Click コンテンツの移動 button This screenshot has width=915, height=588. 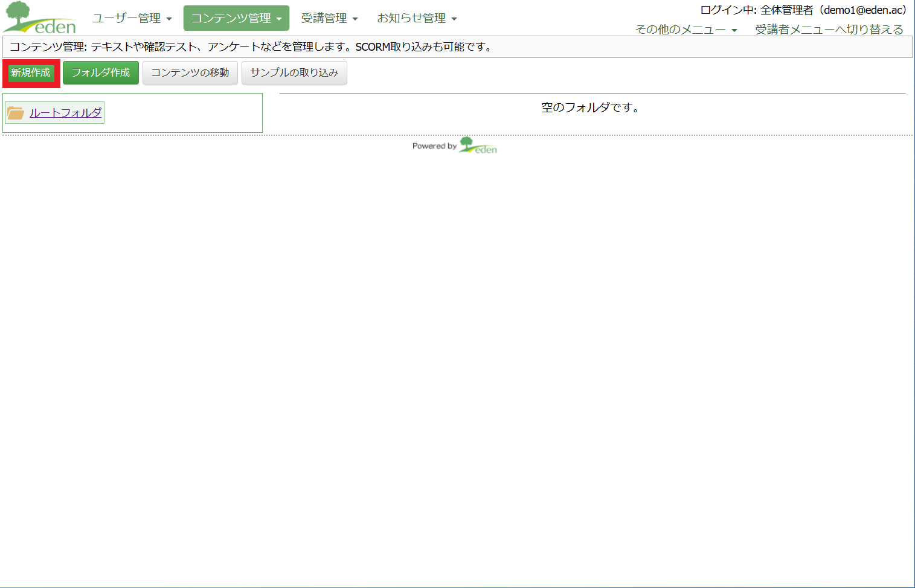coord(190,73)
